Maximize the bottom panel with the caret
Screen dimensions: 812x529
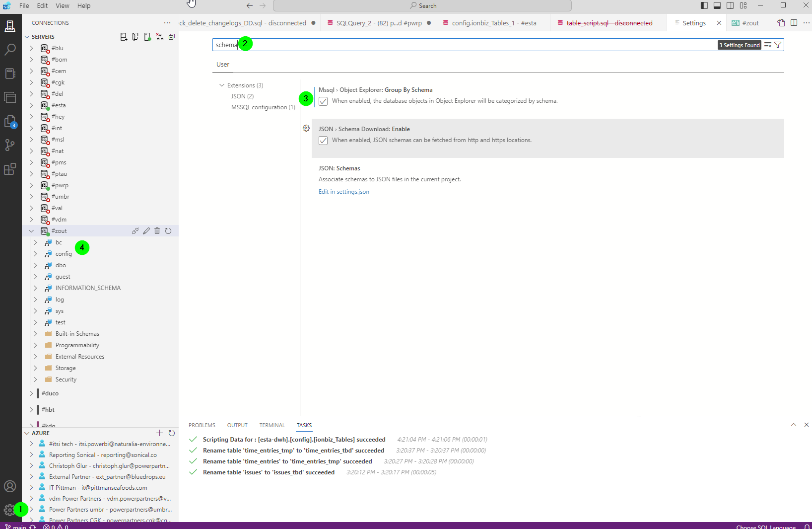coord(794,425)
